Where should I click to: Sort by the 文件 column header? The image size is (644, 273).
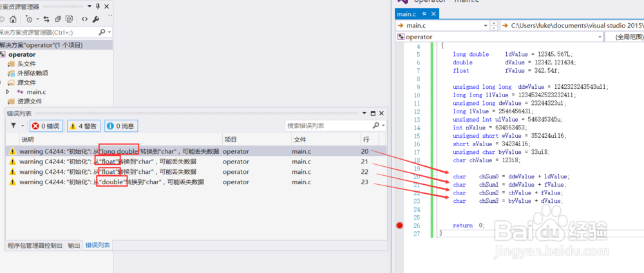tap(326, 140)
